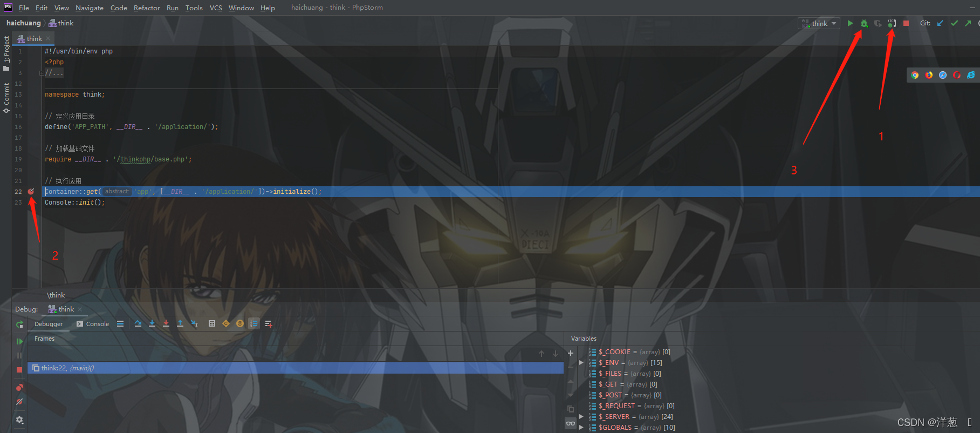This screenshot has width=980, height=433.
Task: Switch to the Console tab
Action: pyautogui.click(x=93, y=324)
